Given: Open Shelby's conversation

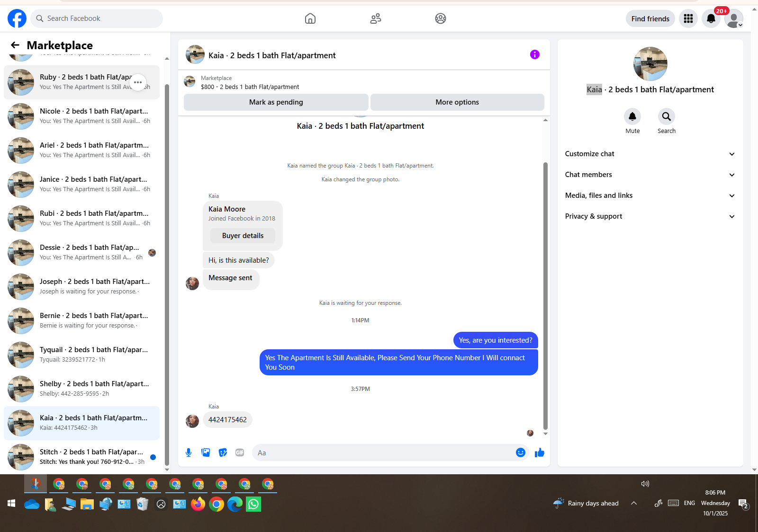Looking at the screenshot, I should click(81, 389).
